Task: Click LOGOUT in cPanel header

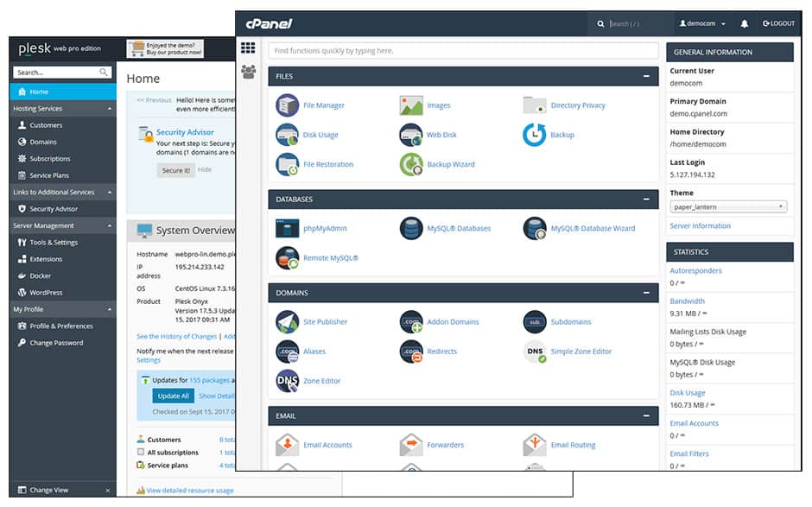Action: 778,23
